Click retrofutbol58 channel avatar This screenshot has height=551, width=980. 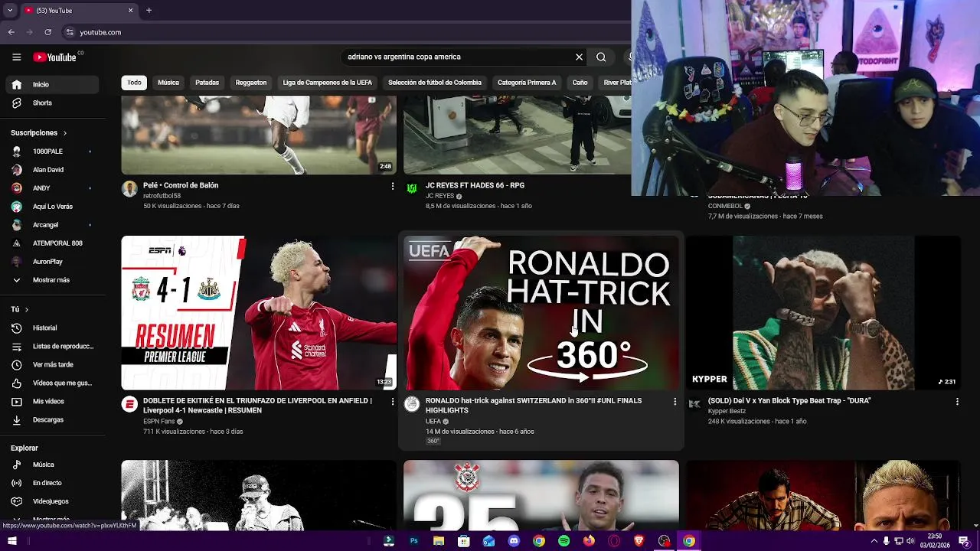129,188
